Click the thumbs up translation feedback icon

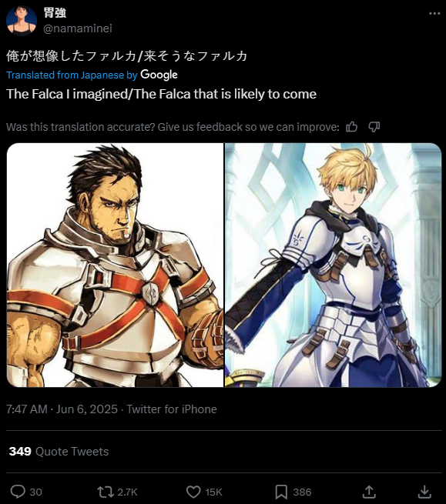click(351, 127)
